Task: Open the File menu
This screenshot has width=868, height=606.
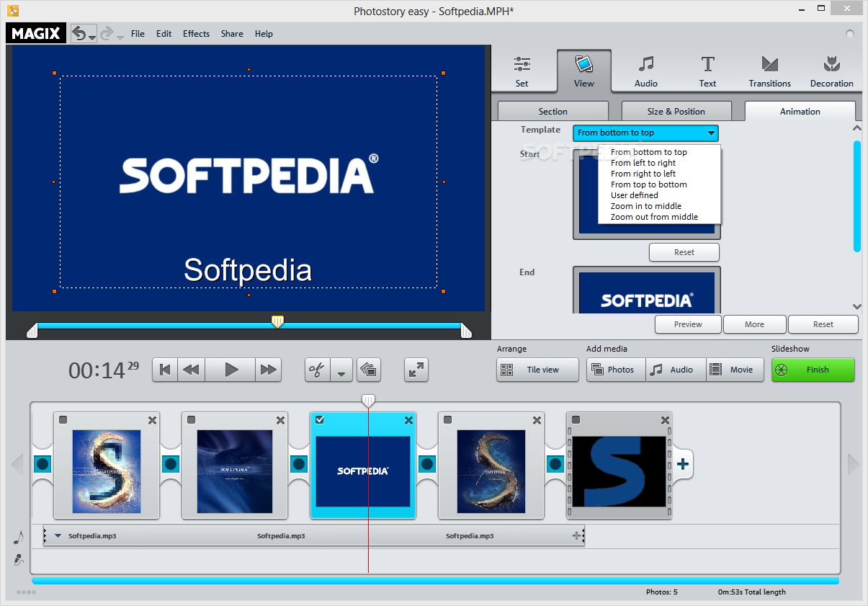Action: (x=138, y=34)
